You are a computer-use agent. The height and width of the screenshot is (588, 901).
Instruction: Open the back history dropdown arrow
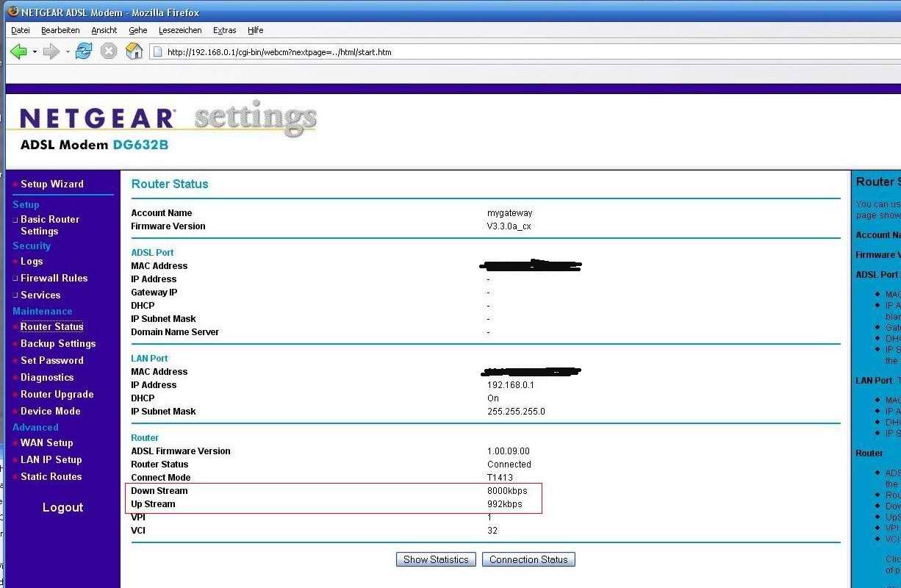[x=35, y=52]
